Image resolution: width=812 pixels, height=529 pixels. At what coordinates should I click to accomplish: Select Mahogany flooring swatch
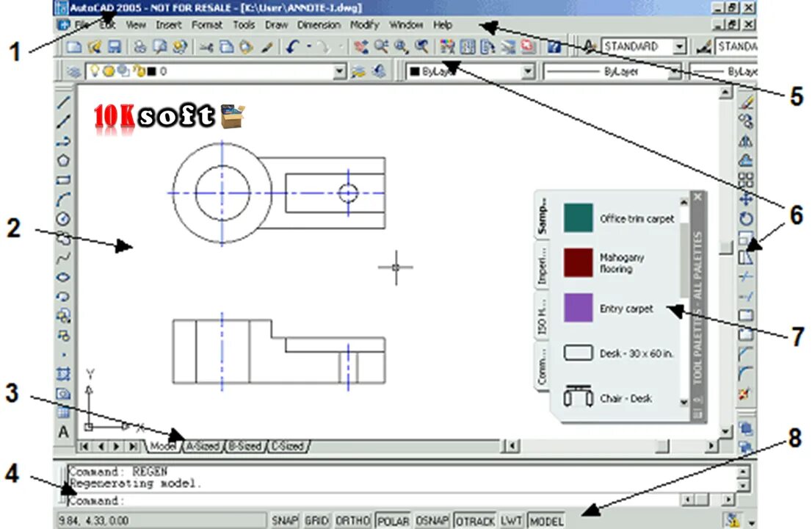(x=578, y=263)
